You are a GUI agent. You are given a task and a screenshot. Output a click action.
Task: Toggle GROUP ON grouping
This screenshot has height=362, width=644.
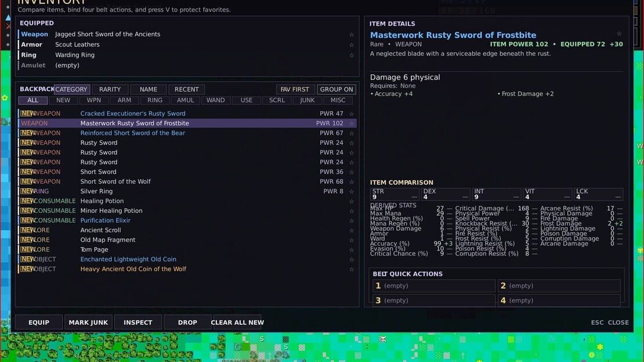[x=337, y=89]
